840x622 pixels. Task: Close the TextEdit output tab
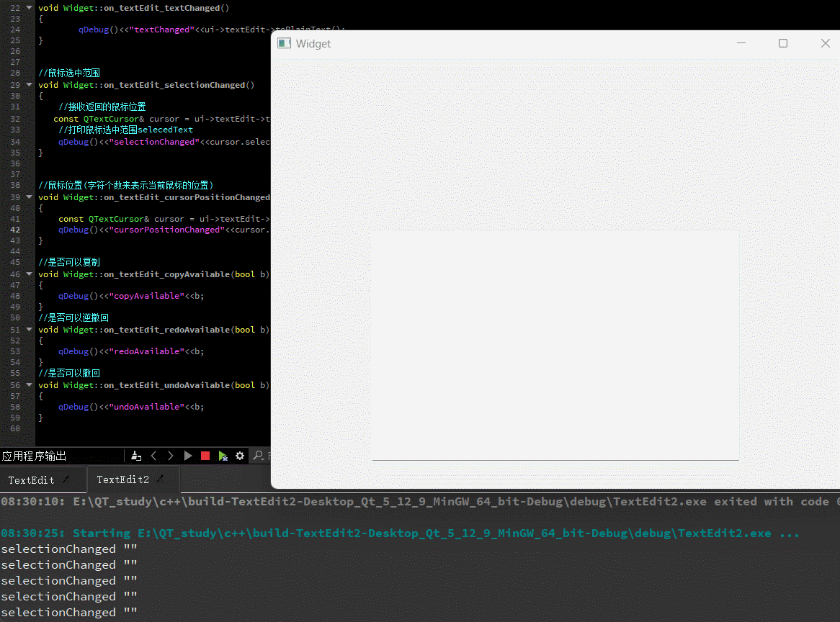click(x=66, y=479)
